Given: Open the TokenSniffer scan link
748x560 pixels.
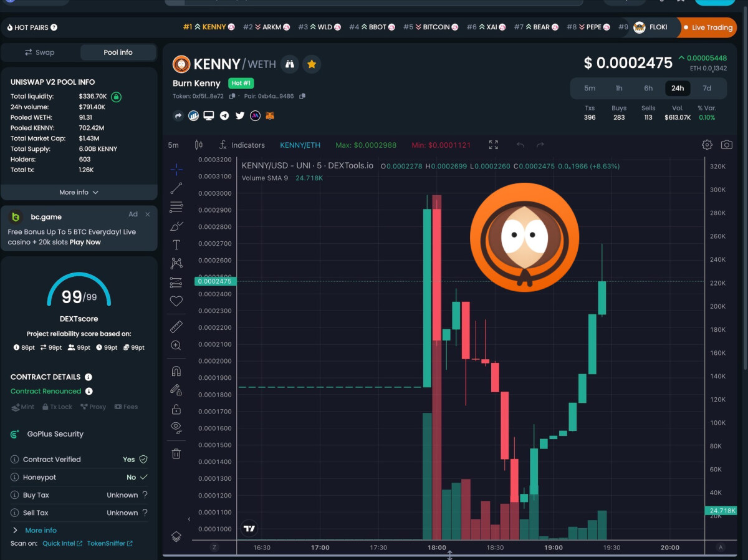Looking at the screenshot, I should point(109,543).
